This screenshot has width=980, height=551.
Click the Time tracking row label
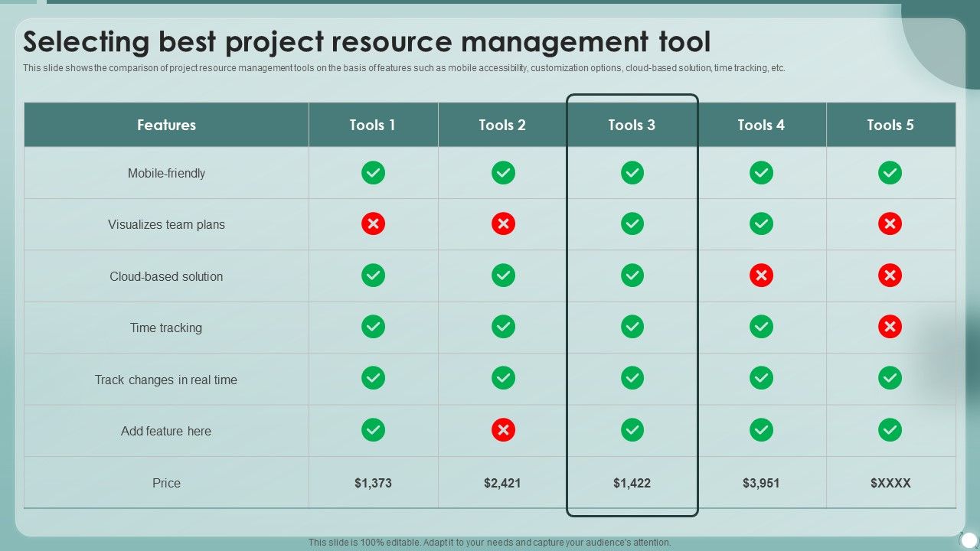[166, 328]
